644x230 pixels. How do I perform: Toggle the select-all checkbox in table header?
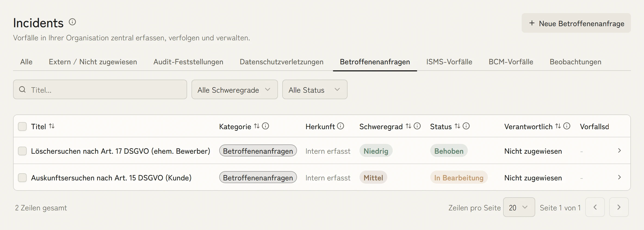pos(22,126)
